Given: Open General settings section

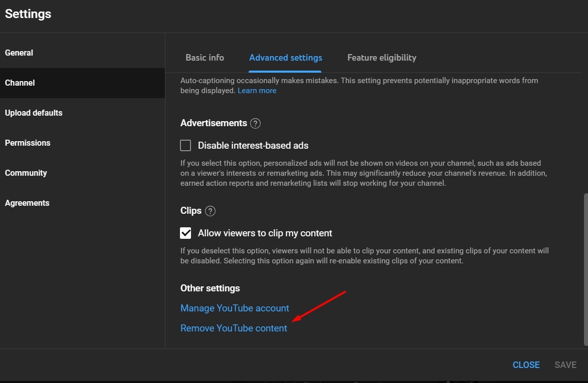Looking at the screenshot, I should click(83, 53).
